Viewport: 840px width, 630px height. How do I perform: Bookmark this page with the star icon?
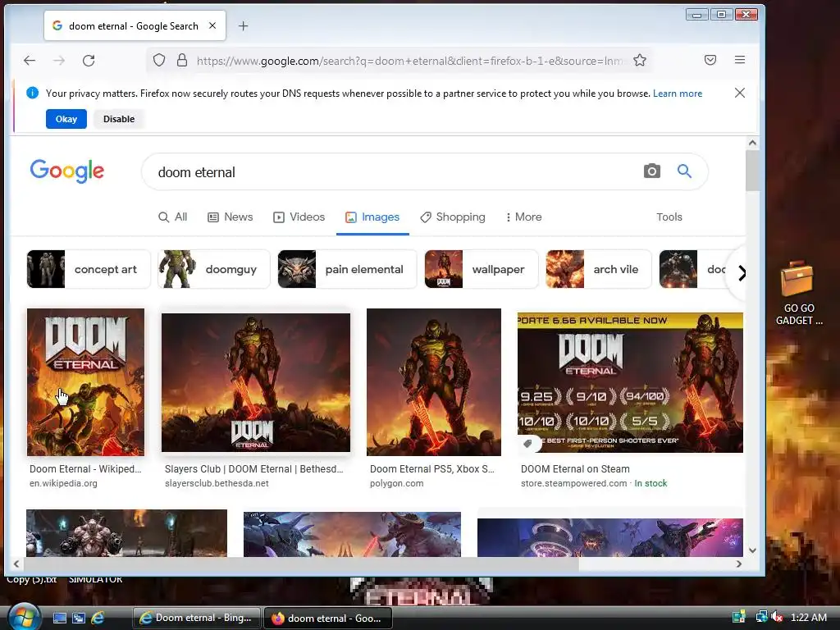coord(640,60)
